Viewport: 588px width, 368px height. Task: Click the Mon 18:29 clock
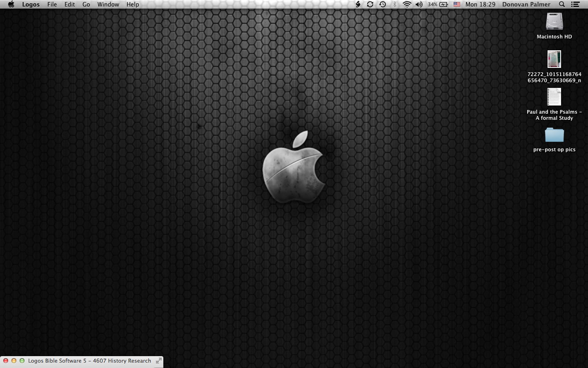click(x=480, y=4)
